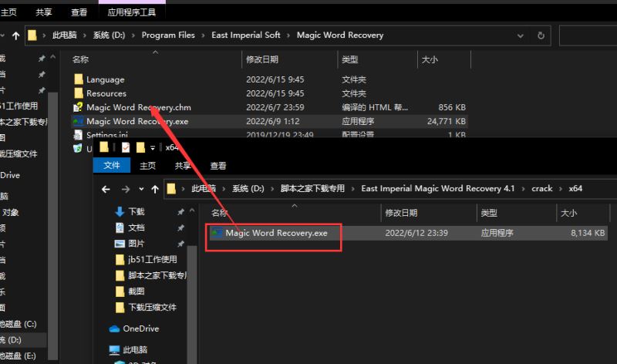Viewport: 617px width, 364px height.
Task: Click 2022/6/9 1:12 date cell
Action: tap(273, 121)
